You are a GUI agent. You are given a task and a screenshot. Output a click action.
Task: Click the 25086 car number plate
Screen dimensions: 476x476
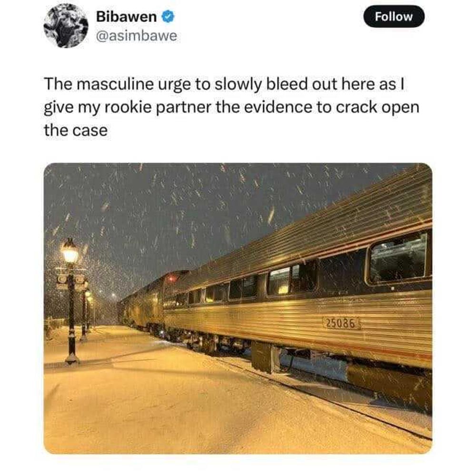coord(340,323)
